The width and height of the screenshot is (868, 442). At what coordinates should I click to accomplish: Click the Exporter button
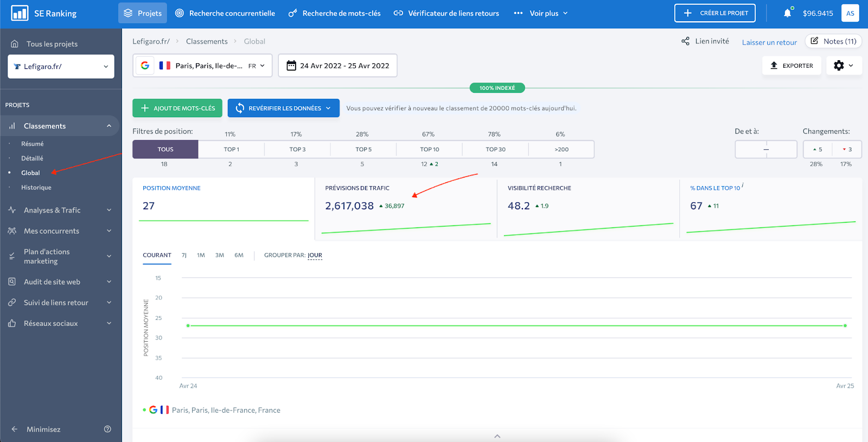click(792, 66)
